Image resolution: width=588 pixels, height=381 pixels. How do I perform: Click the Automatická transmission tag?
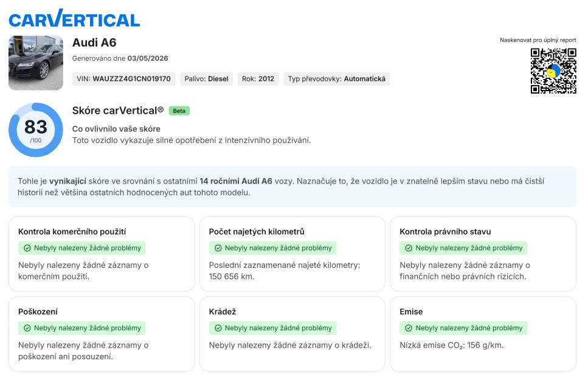point(336,79)
